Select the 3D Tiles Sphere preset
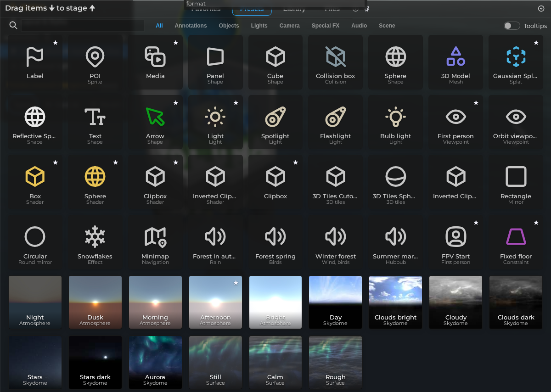 (396, 182)
